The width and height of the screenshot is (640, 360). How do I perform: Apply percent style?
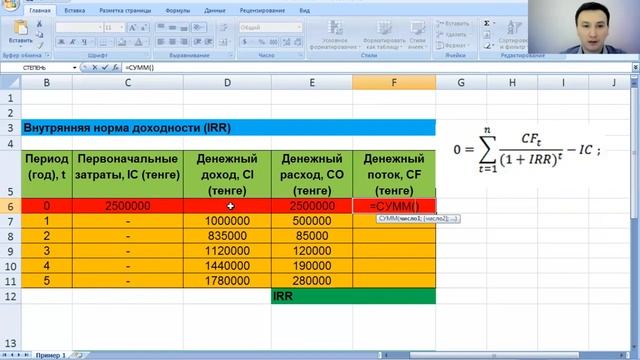point(261,42)
